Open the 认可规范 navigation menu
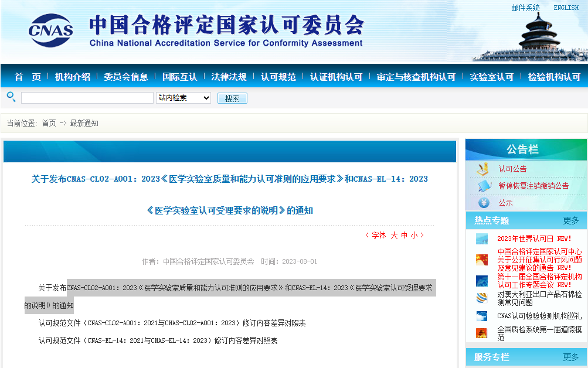588x368 pixels. pos(278,77)
